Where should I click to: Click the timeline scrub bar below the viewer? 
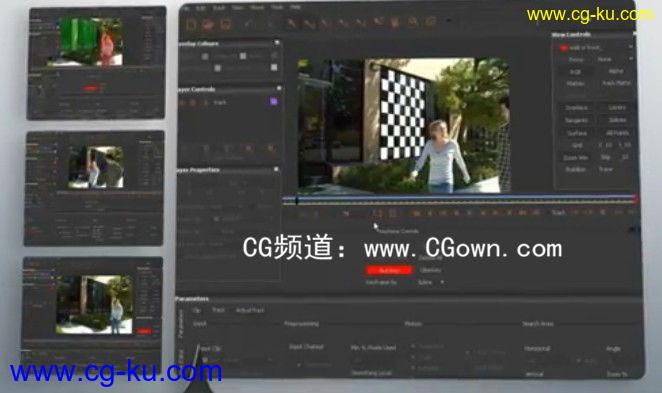[x=459, y=199]
